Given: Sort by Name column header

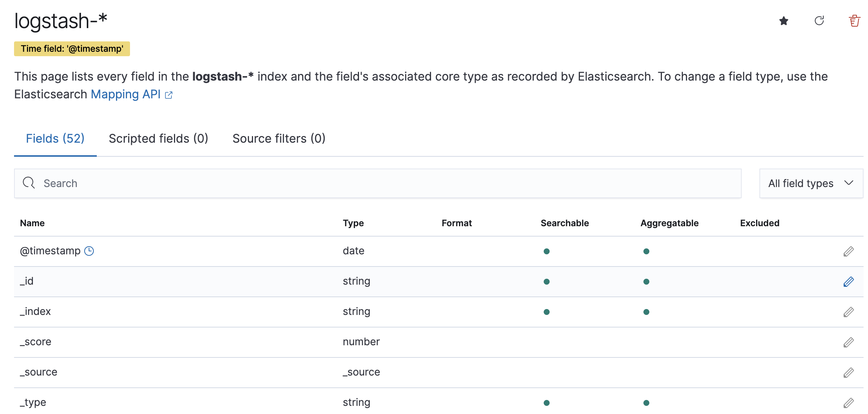Looking at the screenshot, I should [x=32, y=223].
